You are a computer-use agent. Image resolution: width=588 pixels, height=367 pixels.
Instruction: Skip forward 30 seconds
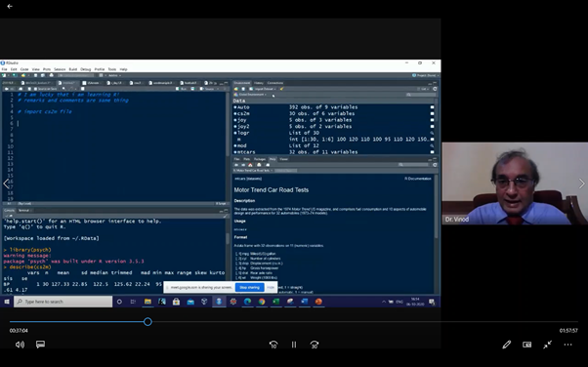click(315, 345)
